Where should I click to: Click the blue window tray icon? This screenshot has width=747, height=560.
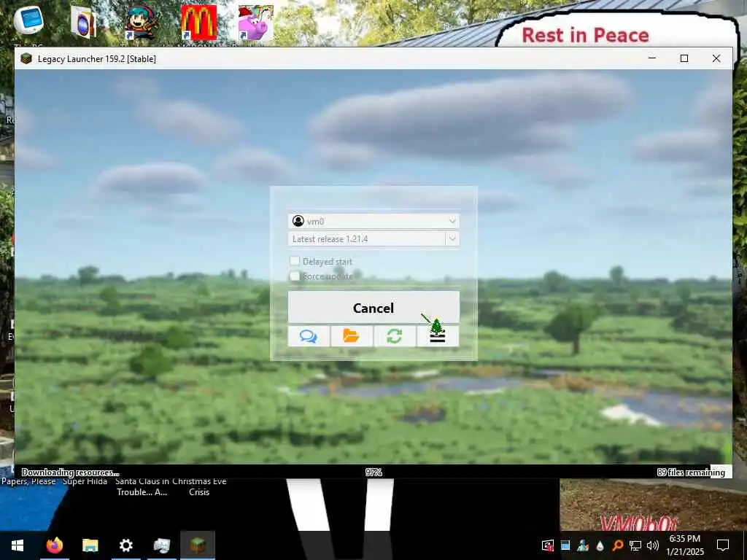565,545
